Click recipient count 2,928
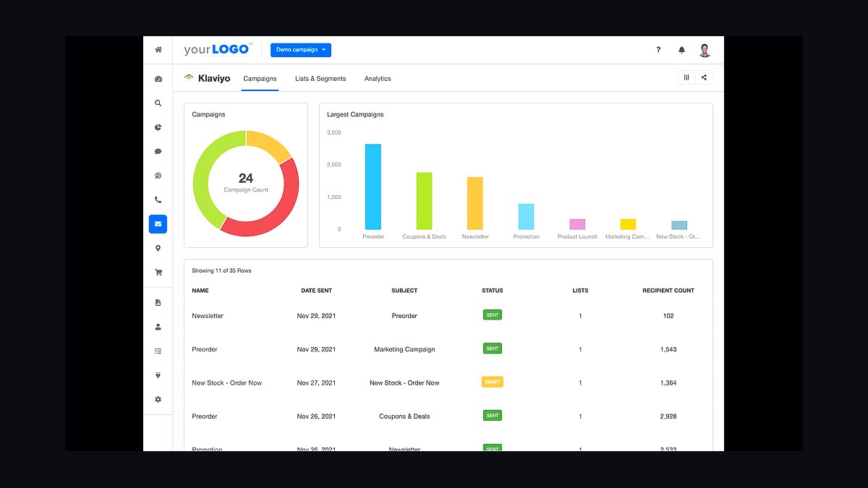The image size is (868, 488). tap(668, 416)
